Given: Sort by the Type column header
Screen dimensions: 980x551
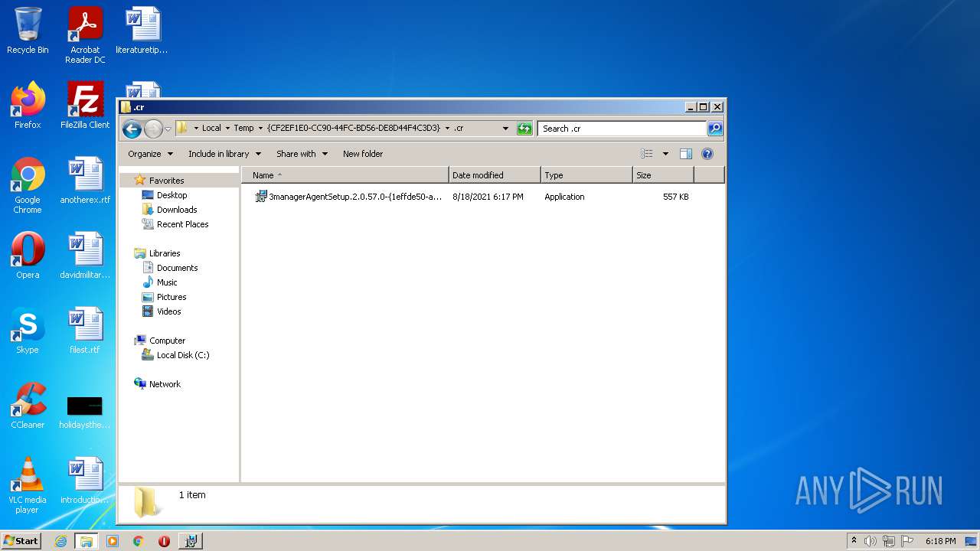Looking at the screenshot, I should point(586,175).
